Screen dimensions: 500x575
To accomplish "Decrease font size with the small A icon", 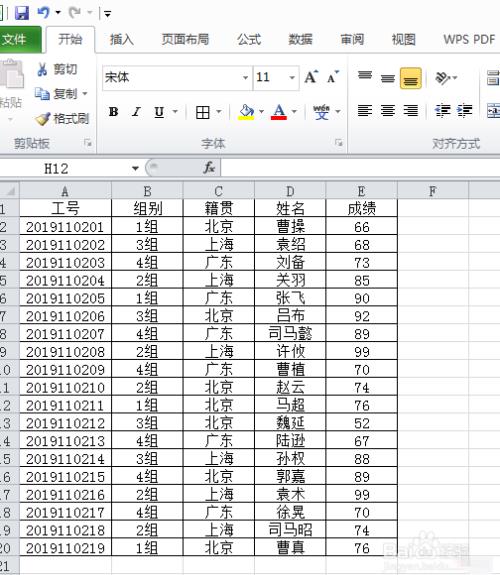I will 333,77.
